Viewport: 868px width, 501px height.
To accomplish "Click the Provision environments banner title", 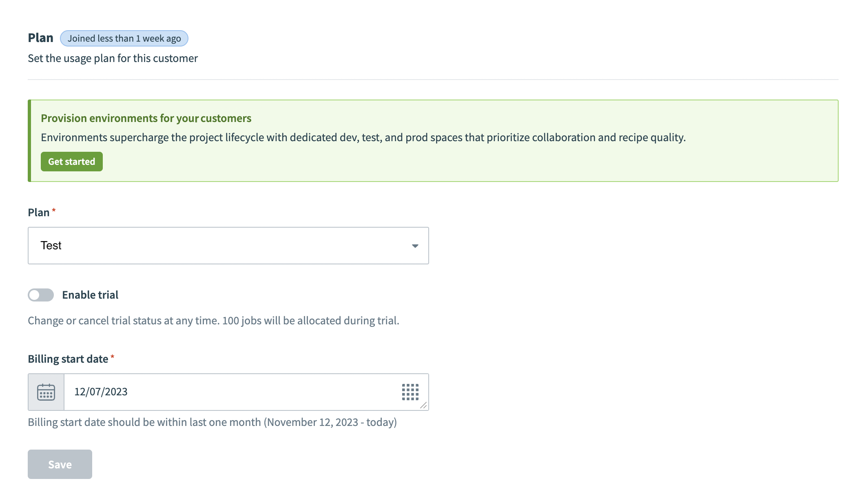I will (x=146, y=118).
